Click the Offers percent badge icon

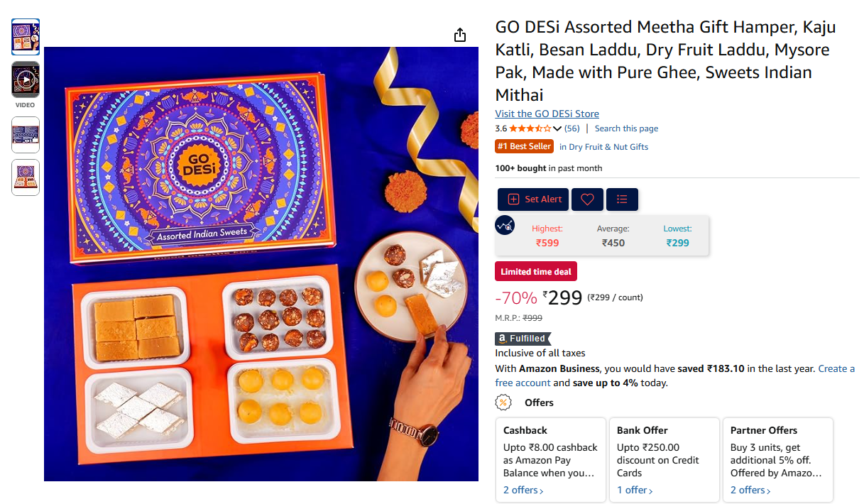503,402
